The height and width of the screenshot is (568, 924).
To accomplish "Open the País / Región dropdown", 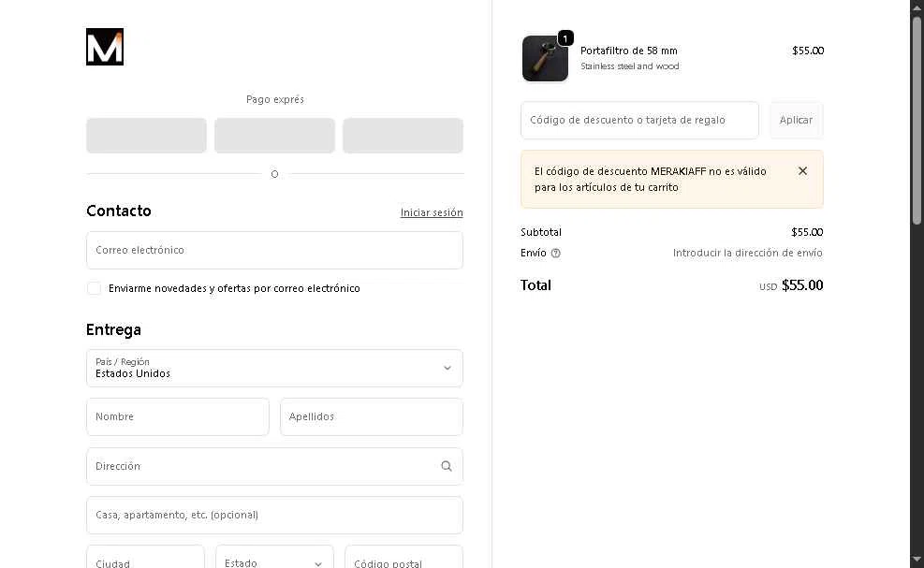I will coord(274,369).
